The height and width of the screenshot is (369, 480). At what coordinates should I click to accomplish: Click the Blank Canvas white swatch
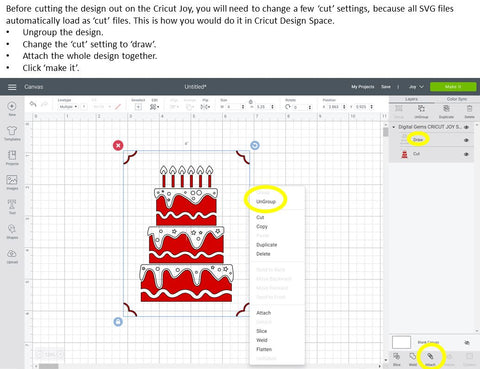pyautogui.click(x=401, y=342)
